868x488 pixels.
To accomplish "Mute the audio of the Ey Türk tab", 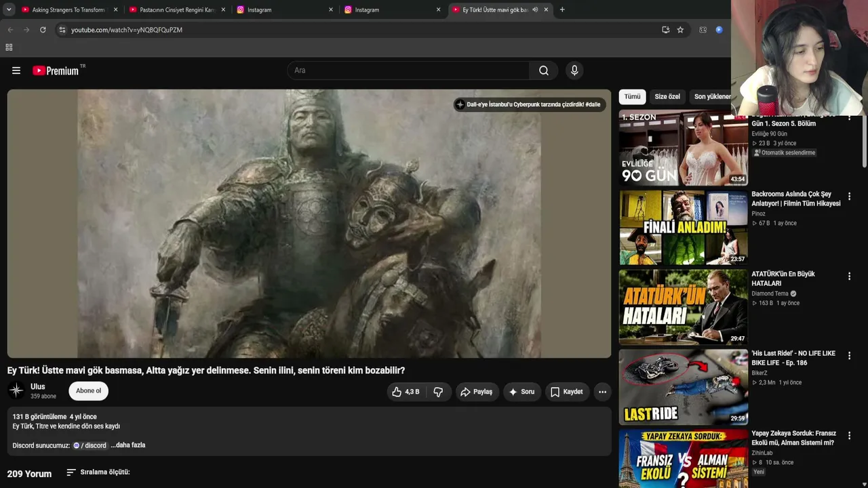I will [x=535, y=9].
